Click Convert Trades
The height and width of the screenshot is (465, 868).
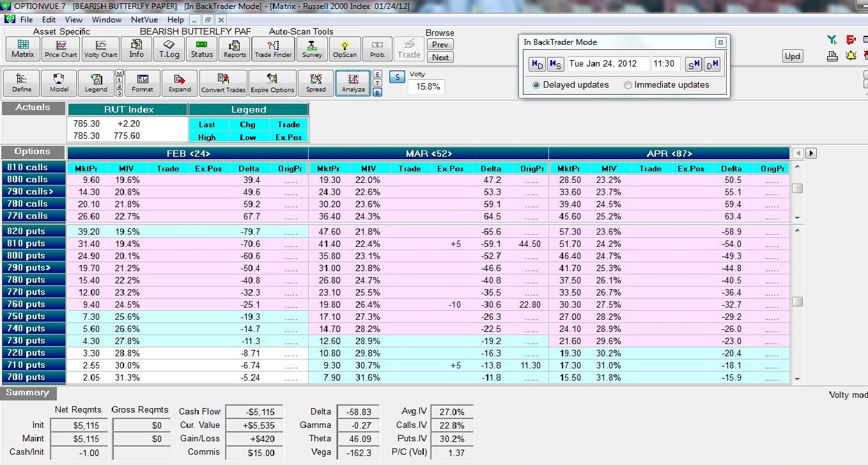pos(223,83)
